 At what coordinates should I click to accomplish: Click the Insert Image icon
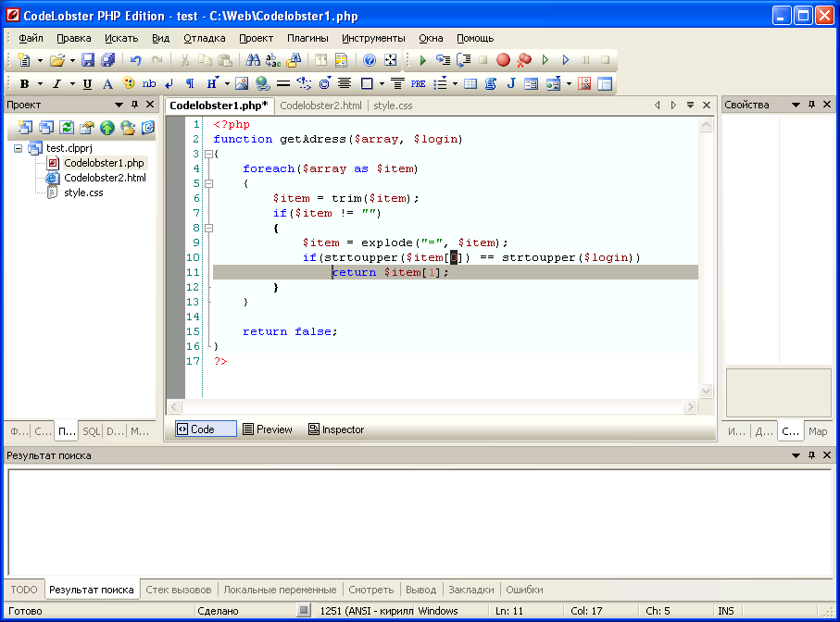tap(242, 83)
